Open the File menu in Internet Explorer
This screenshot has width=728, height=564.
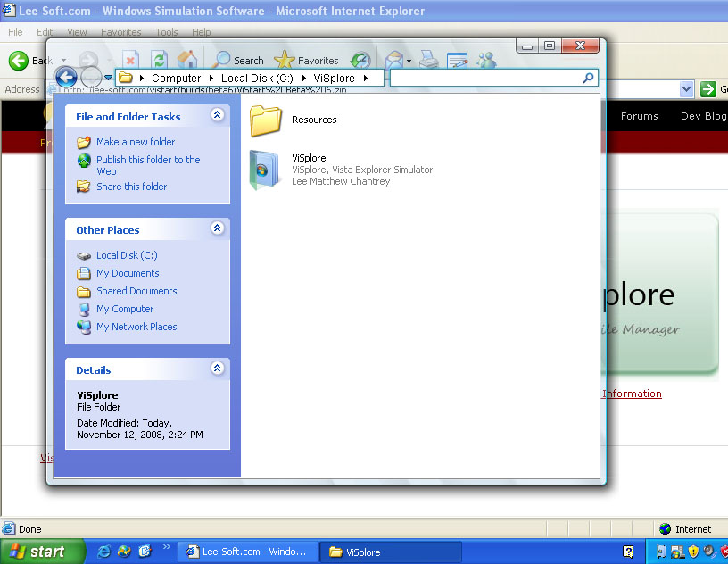(x=15, y=32)
